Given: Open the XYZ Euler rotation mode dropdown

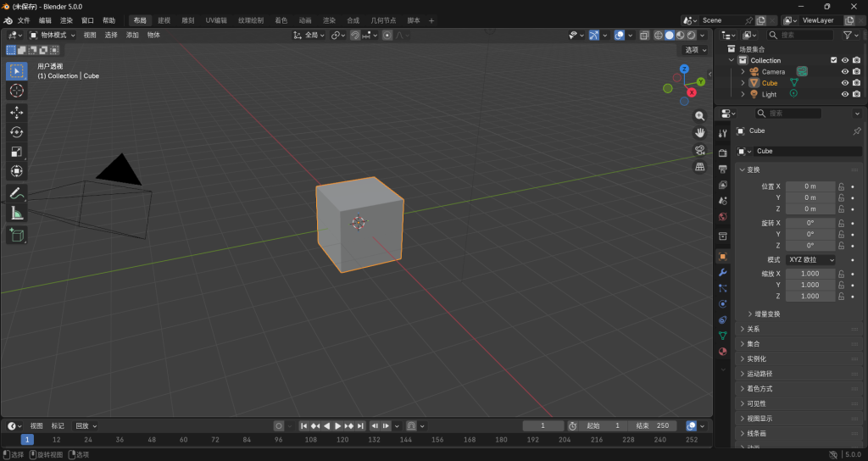Looking at the screenshot, I should 811,259.
